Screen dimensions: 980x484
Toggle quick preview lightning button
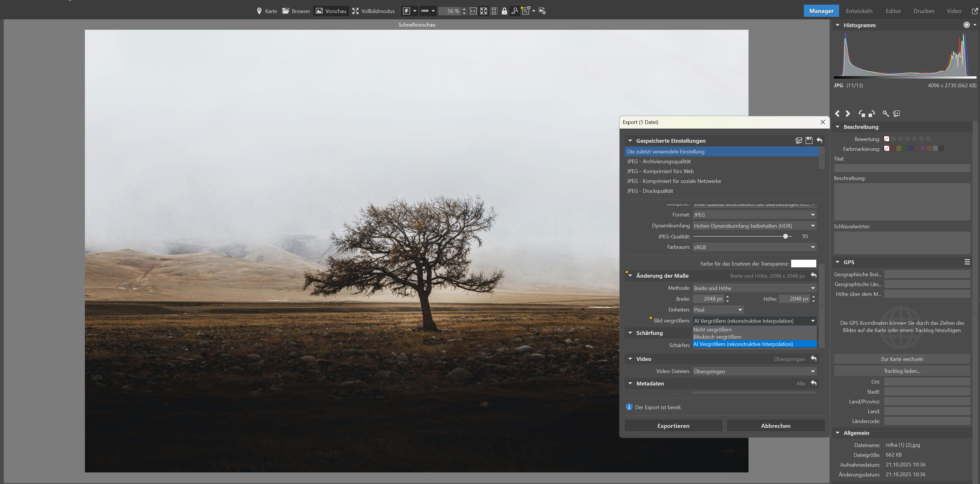[406, 11]
